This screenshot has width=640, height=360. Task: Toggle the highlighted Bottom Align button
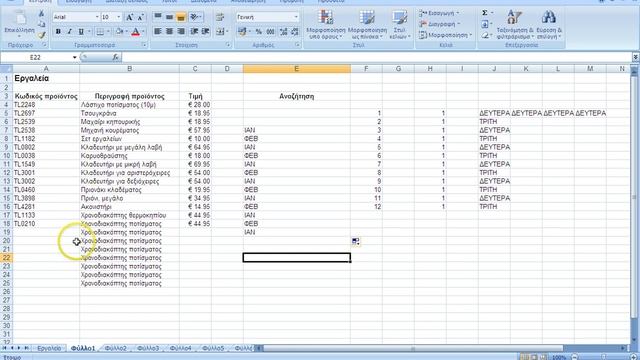tap(181, 17)
